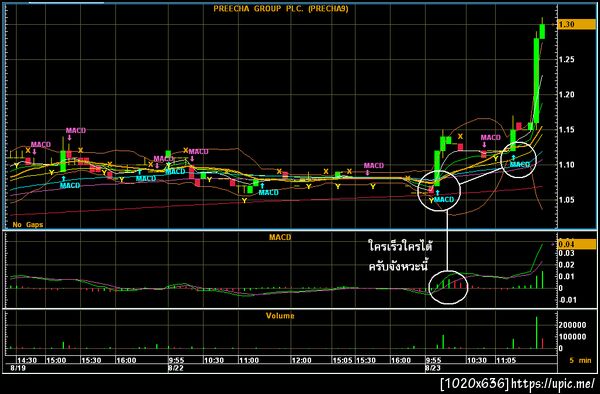Click the 15:05 time axis label
Screen dimensions: 600x394
coord(342,360)
